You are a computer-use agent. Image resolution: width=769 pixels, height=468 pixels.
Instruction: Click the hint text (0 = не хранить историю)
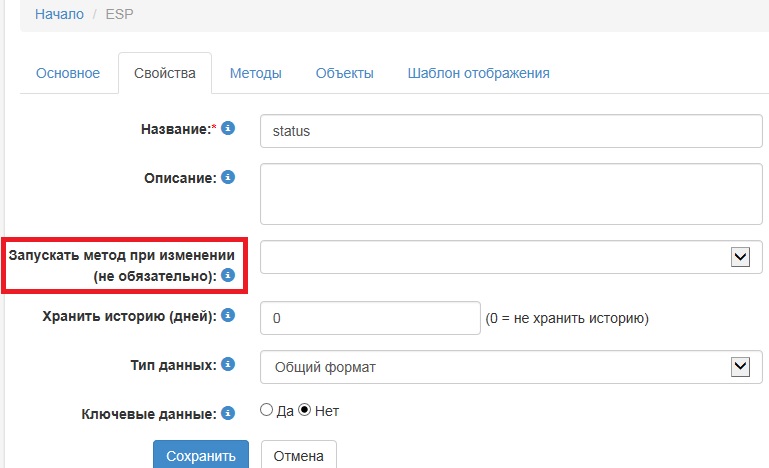click(x=567, y=318)
